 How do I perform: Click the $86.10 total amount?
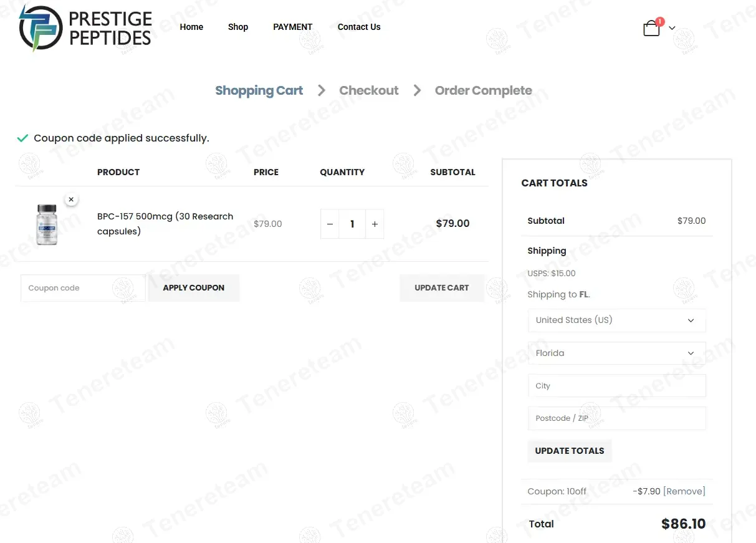pos(684,524)
